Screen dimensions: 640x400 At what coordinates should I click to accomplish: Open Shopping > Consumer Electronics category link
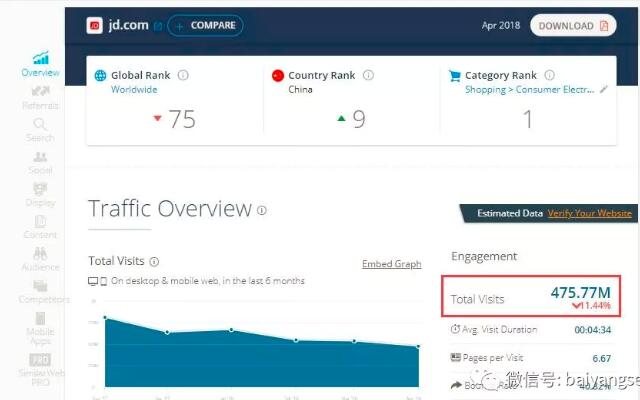(x=529, y=90)
